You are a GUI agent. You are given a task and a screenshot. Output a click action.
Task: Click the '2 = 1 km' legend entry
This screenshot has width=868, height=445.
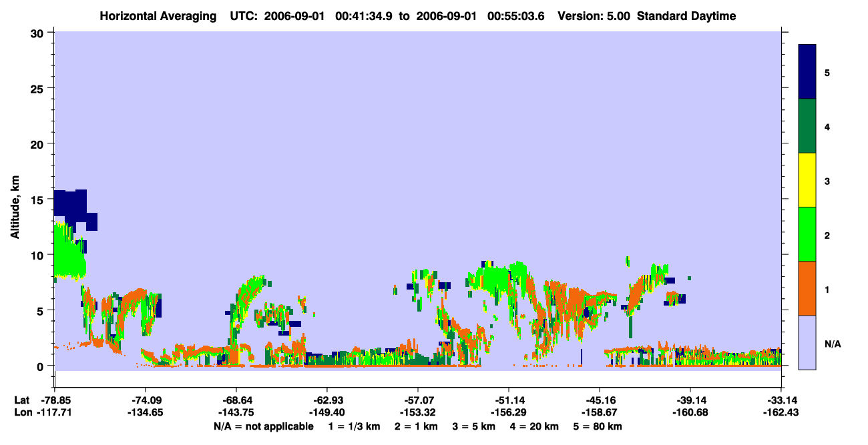click(x=417, y=426)
